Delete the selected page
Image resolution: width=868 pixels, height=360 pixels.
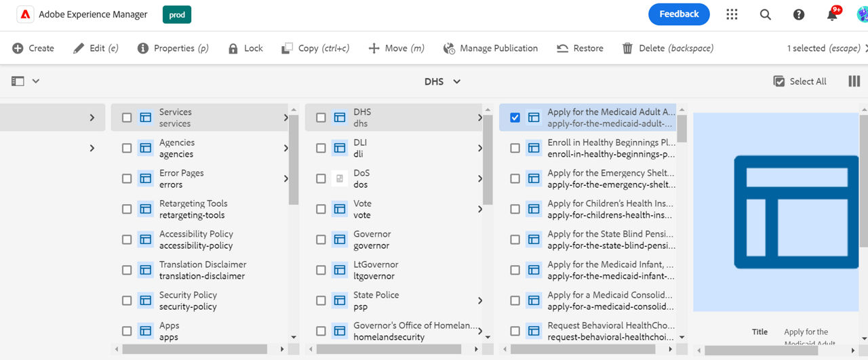668,48
